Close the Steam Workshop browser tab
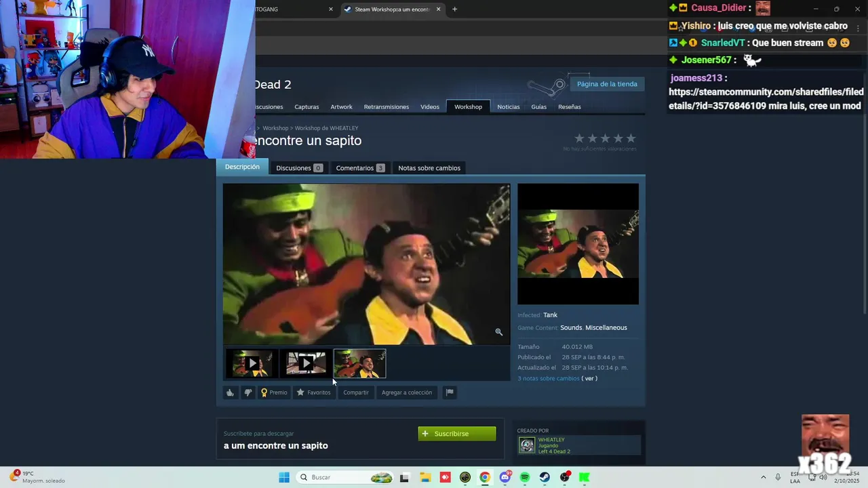Viewport: 868px width, 488px height. (x=438, y=9)
